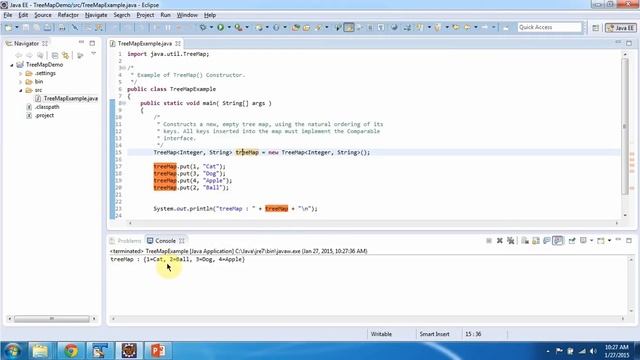Open PowerPoint from the taskbar
The width and height of the screenshot is (640, 360).
158,351
